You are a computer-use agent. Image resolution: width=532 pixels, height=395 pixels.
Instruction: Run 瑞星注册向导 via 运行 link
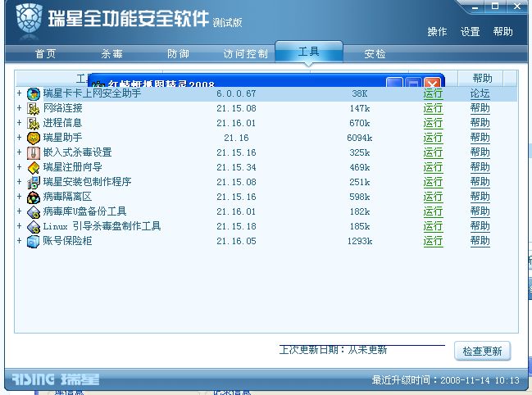(x=433, y=167)
